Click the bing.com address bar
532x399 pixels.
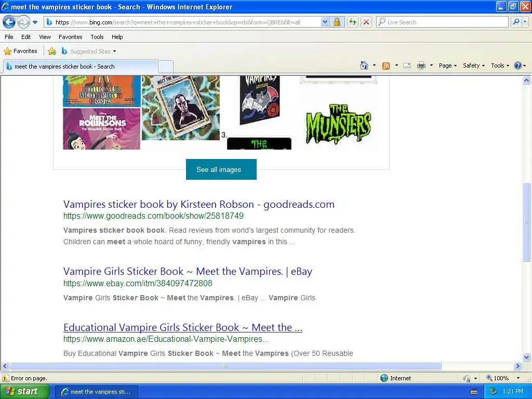pos(183,22)
